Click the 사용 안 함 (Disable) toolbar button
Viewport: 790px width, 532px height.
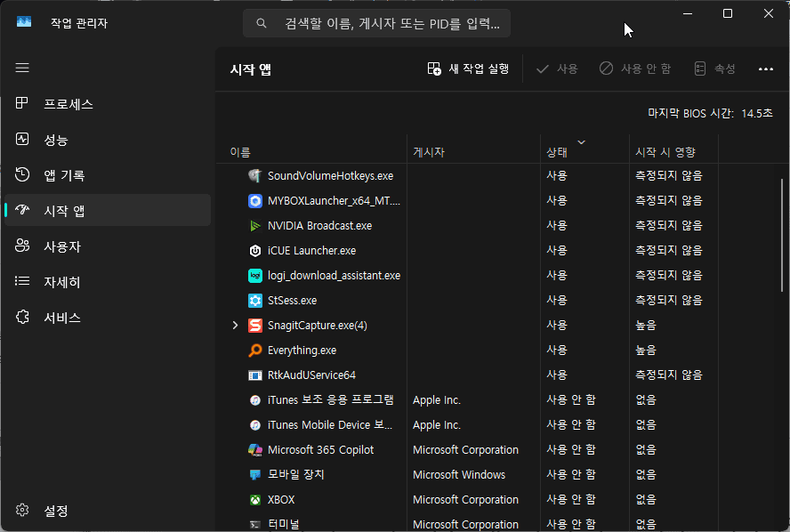coord(635,69)
